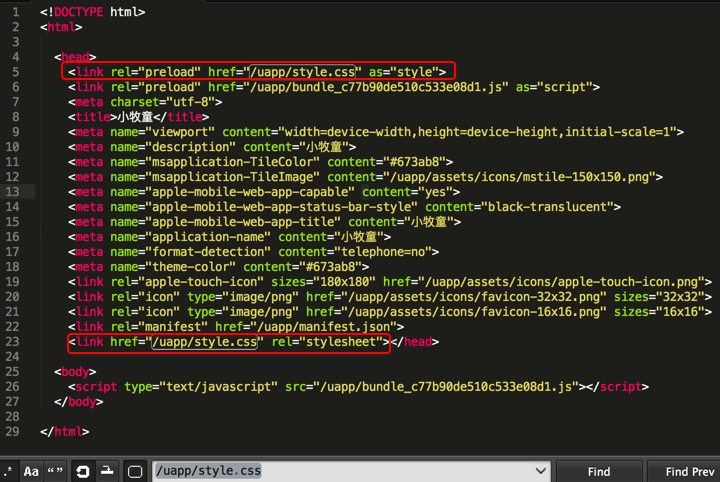Click the closing html tag on line 29
This screenshot has height=482, width=720.
coord(65,432)
